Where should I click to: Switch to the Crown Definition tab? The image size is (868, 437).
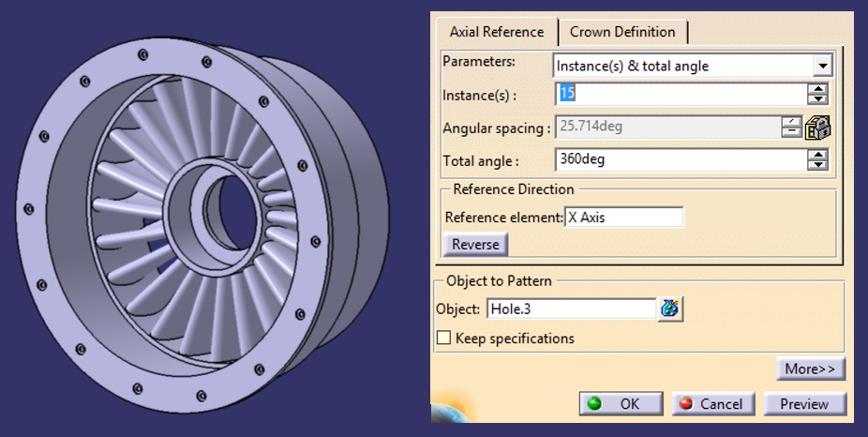click(622, 32)
